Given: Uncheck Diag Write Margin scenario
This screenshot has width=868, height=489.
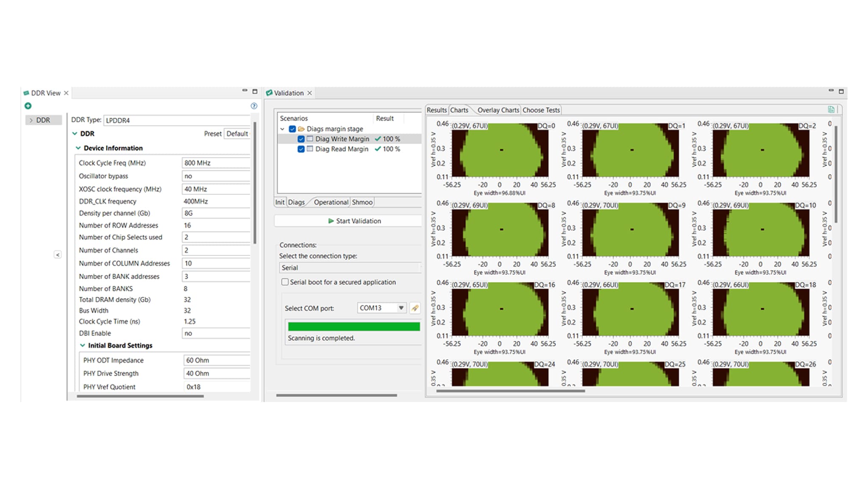Looking at the screenshot, I should click(301, 139).
